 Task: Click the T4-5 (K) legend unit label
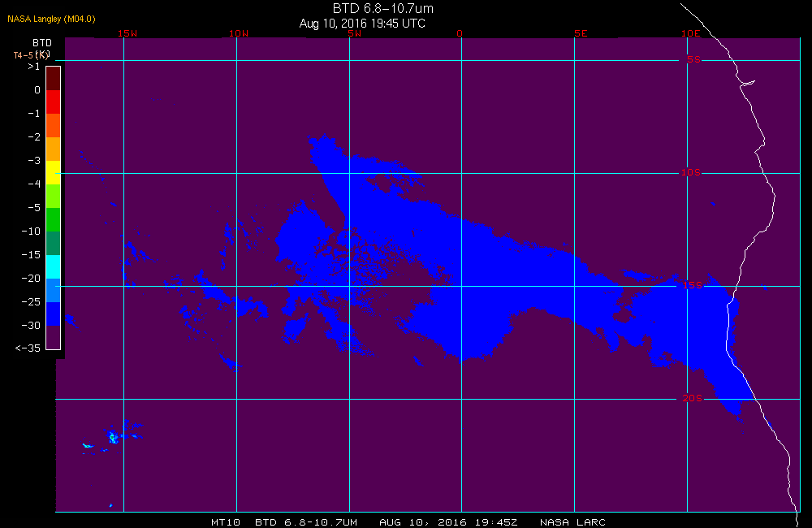(x=31, y=55)
